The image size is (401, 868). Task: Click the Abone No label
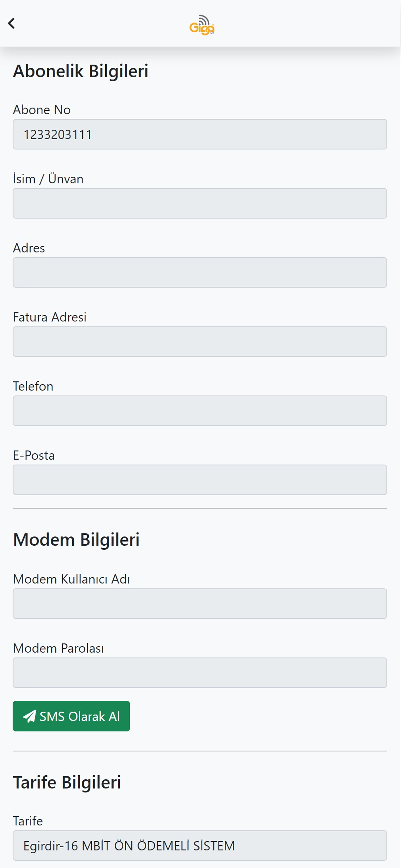[42, 110]
